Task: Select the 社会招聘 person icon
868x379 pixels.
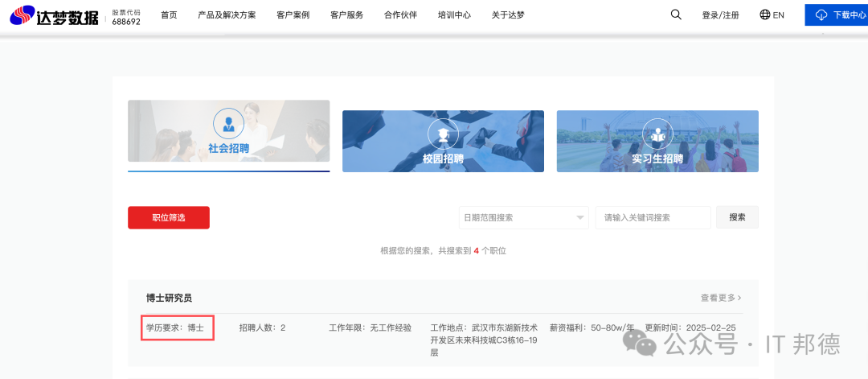Action: (228, 124)
